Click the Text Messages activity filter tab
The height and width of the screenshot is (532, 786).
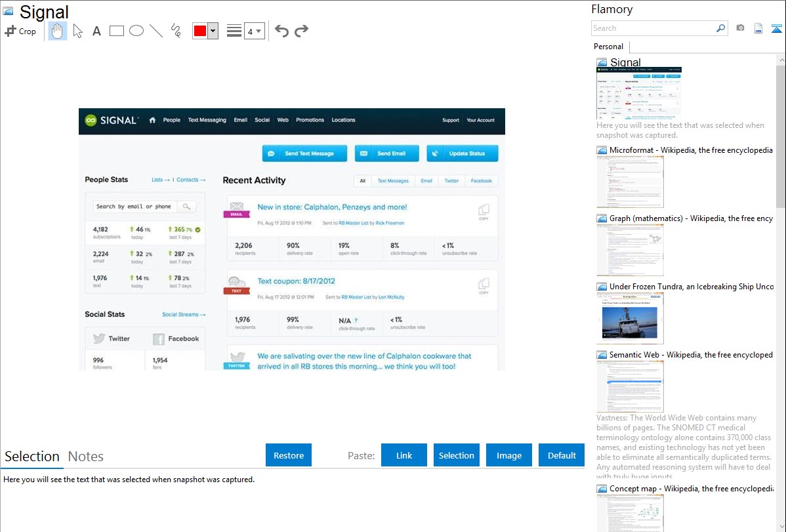393,181
